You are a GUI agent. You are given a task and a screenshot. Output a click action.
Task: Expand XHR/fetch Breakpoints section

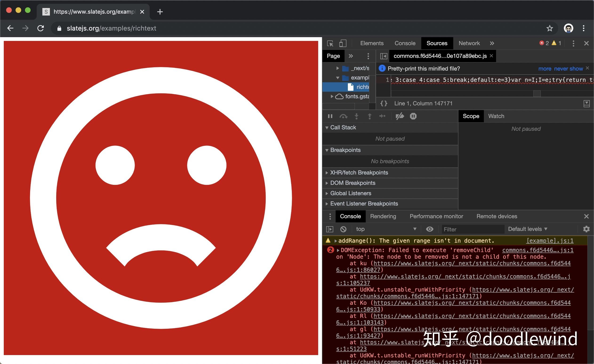click(x=390, y=173)
